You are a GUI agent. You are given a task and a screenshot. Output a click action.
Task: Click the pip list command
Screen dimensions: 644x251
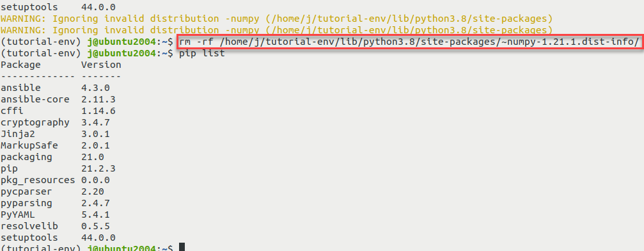201,54
